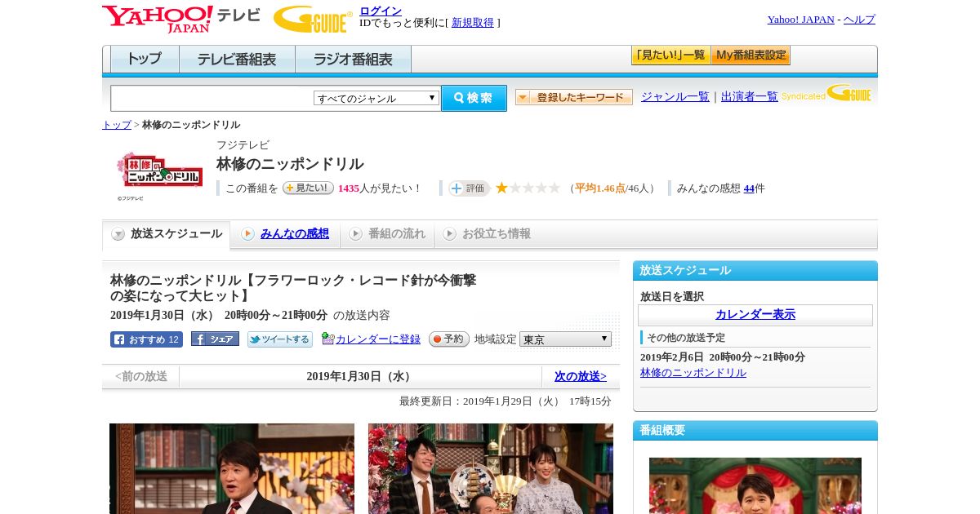Click the Facebook おすすめ 12 button
Viewport: 980px width, 514px height.
(146, 339)
